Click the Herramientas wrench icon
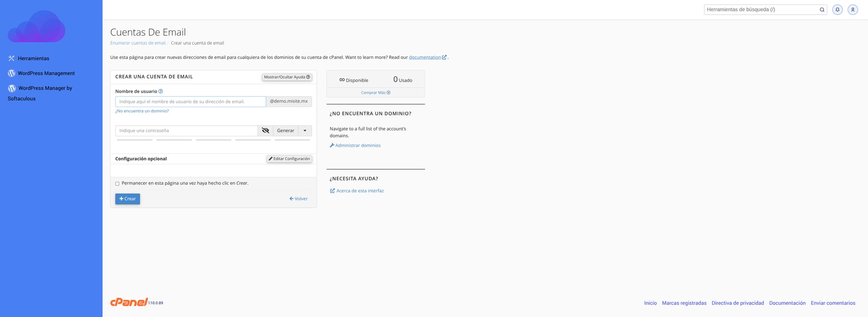Screen dimensions: 868x317 11,58
